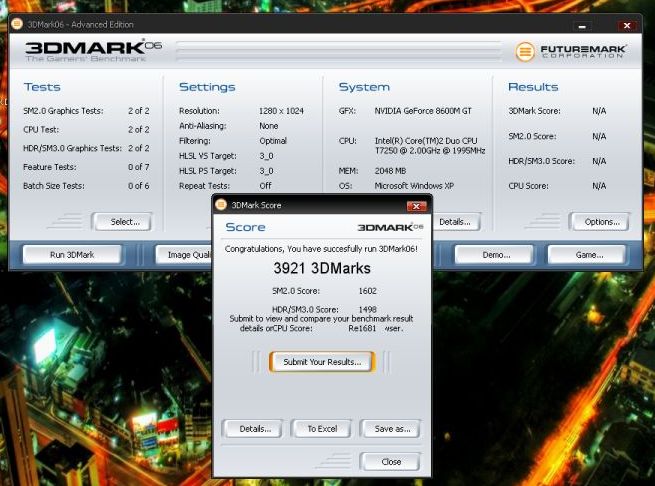Click Submit Your Results button
The height and width of the screenshot is (486, 655).
[322, 362]
